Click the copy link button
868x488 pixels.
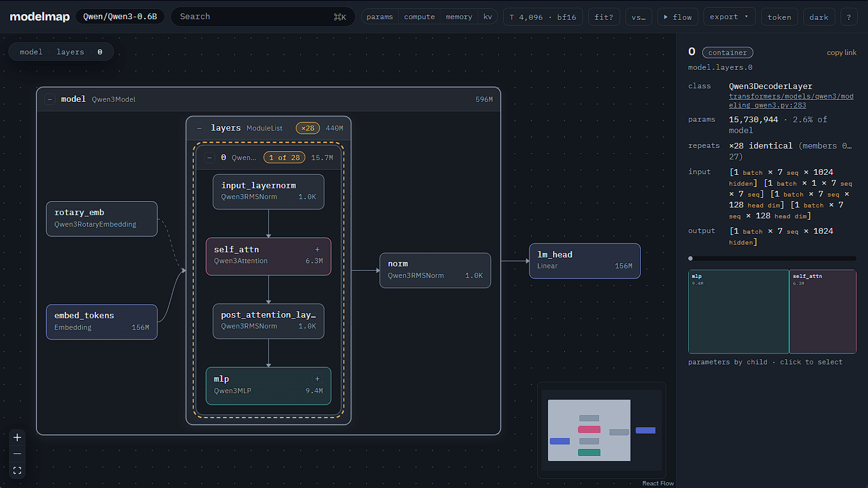tap(841, 53)
